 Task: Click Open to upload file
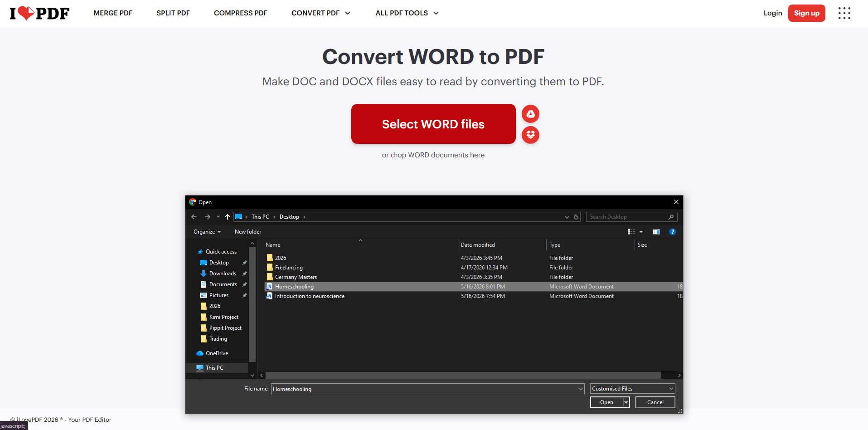(x=606, y=402)
